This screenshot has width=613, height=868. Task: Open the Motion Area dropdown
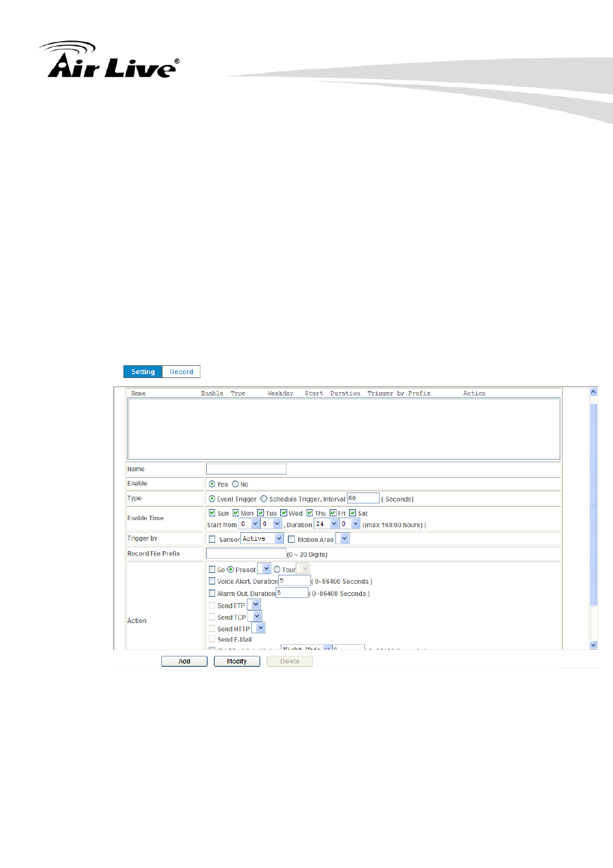[342, 539]
